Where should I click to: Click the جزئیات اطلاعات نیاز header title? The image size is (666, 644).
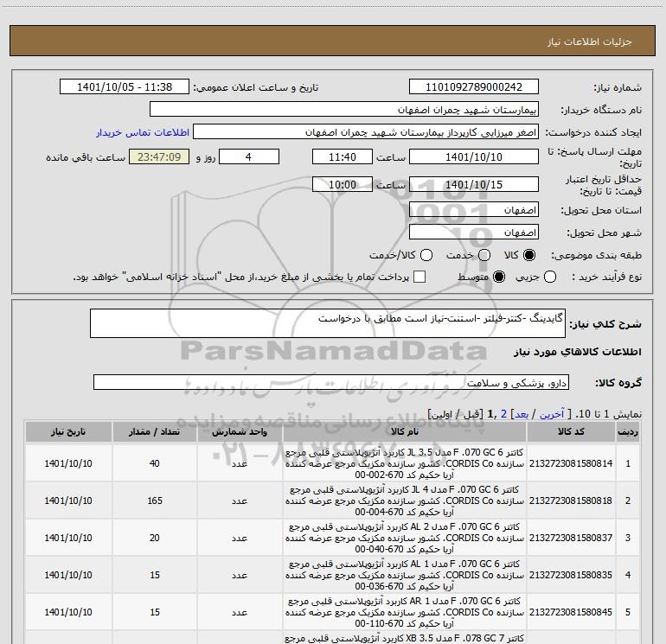[590, 41]
